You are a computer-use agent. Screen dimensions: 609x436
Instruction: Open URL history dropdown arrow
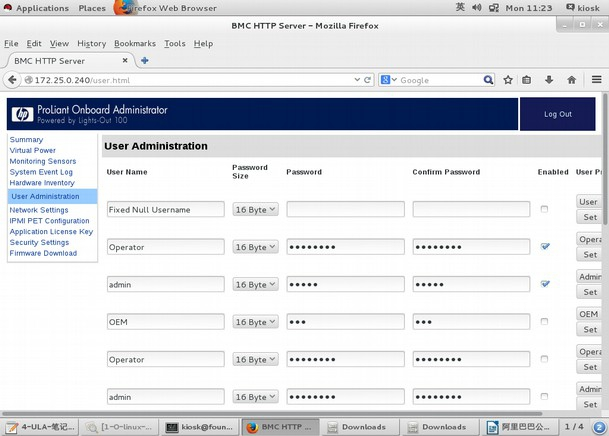[x=357, y=80]
